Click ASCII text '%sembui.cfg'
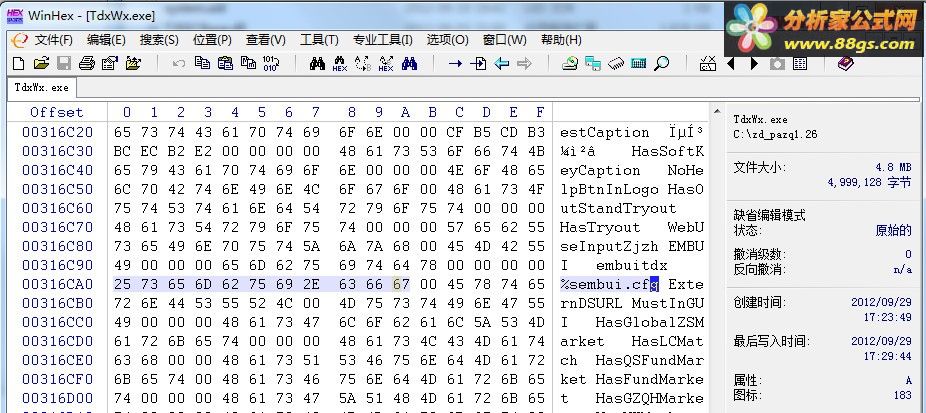926x413 pixels. click(x=609, y=285)
